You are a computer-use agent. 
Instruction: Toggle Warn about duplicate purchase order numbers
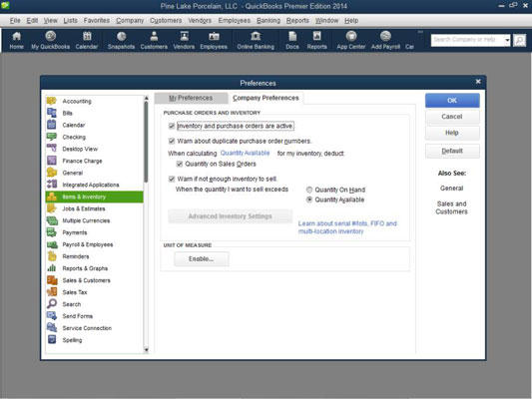(172, 141)
